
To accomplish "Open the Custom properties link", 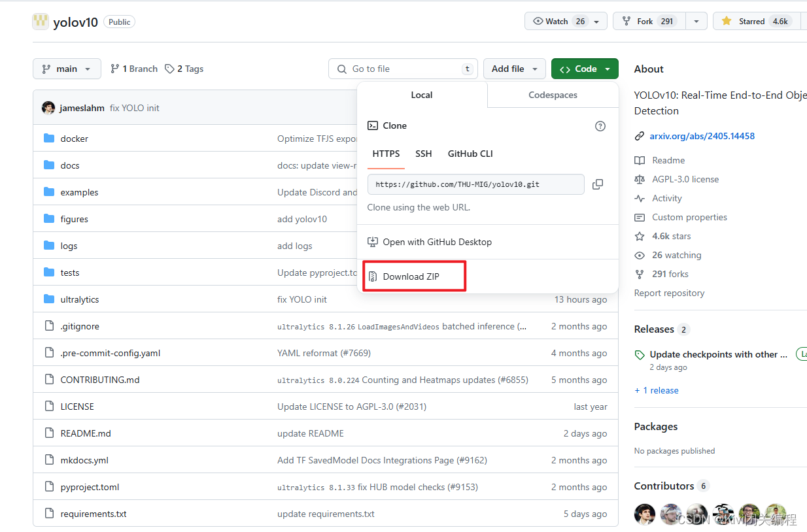I will [689, 217].
